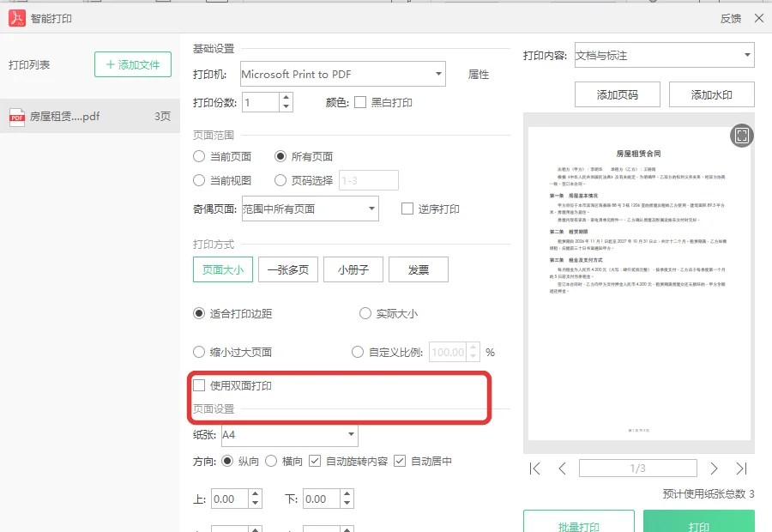This screenshot has height=532, width=772.
Task: Go to first preview page
Action: click(534, 469)
